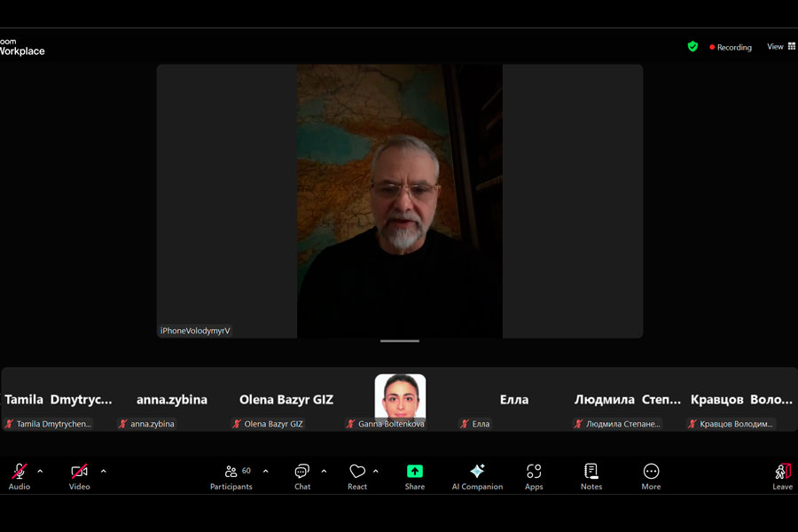Select Tamila Dmytrychenko participant tile
798x532 pixels.
[x=59, y=400]
